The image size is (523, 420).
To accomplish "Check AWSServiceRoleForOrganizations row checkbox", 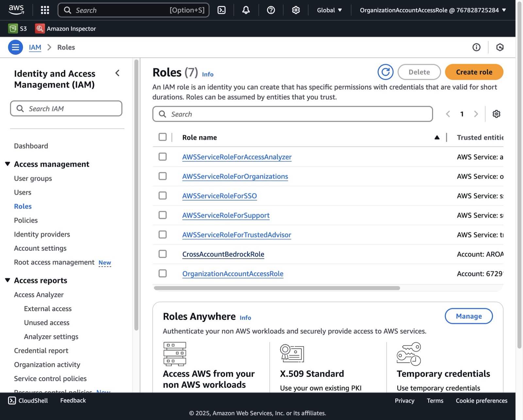I will [162, 176].
